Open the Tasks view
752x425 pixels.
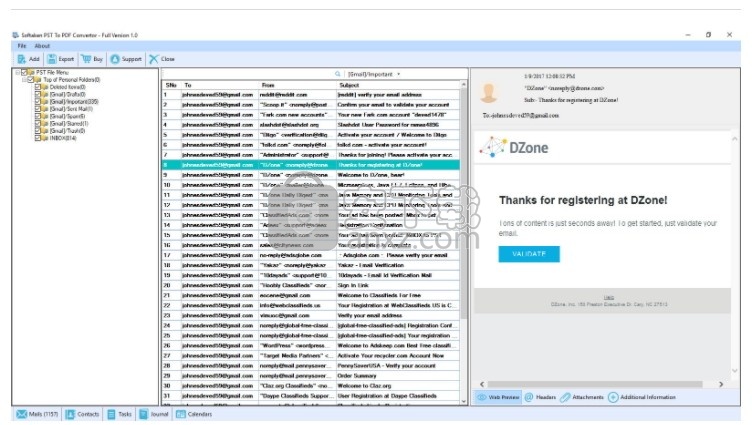tap(119, 414)
